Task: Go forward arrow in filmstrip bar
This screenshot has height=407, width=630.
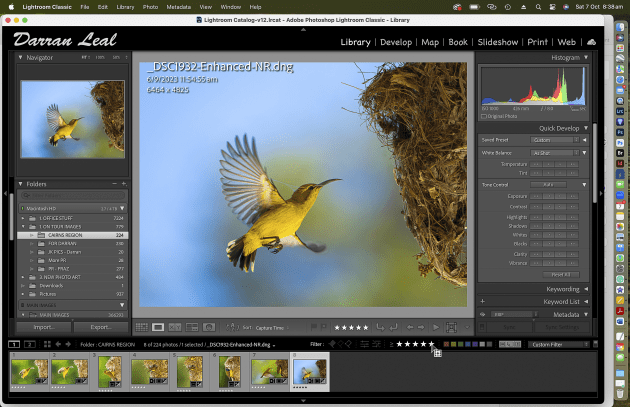Action: (68, 344)
